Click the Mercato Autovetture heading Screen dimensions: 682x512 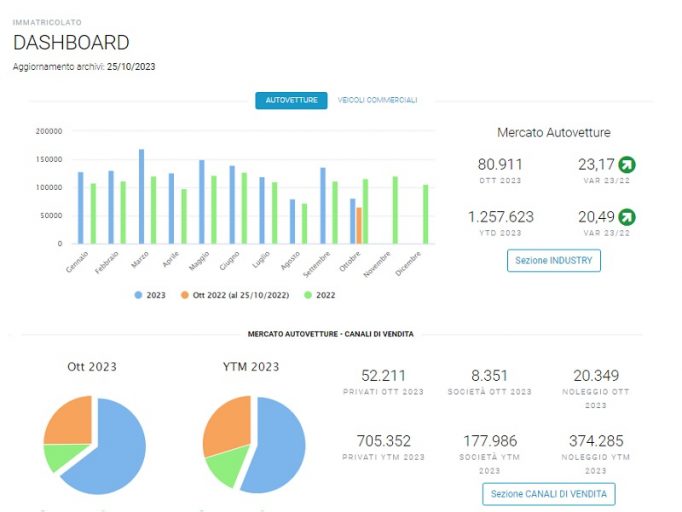(x=554, y=133)
